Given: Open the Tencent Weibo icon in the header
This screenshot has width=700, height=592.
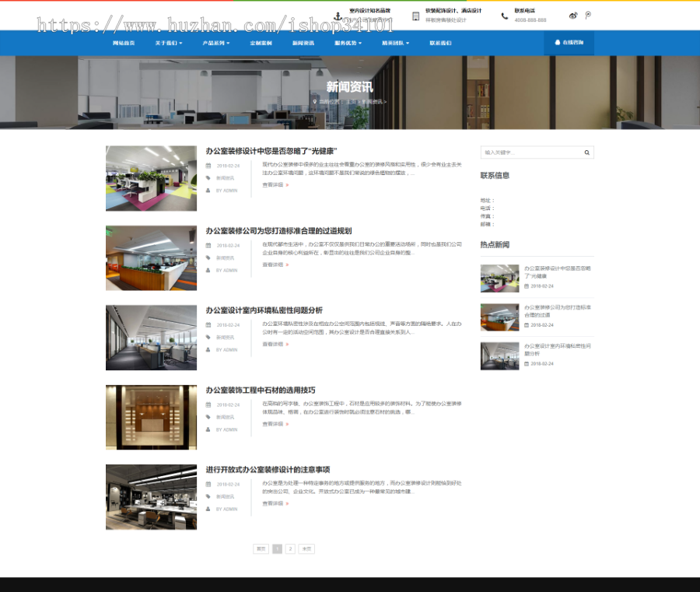Looking at the screenshot, I should coord(588,16).
